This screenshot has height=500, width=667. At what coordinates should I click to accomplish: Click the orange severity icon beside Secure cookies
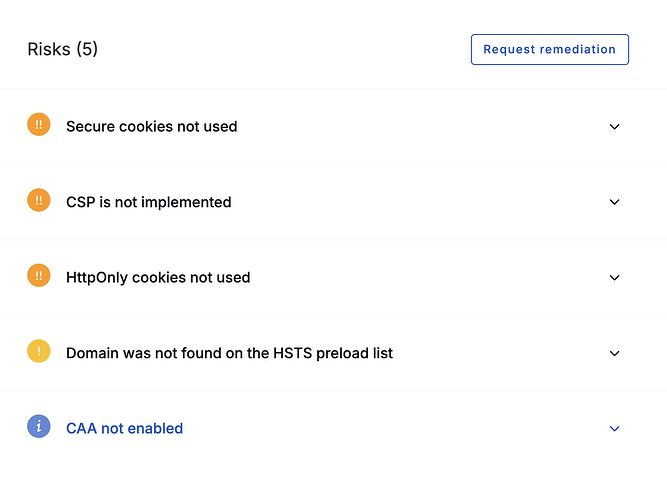pyautogui.click(x=38, y=125)
